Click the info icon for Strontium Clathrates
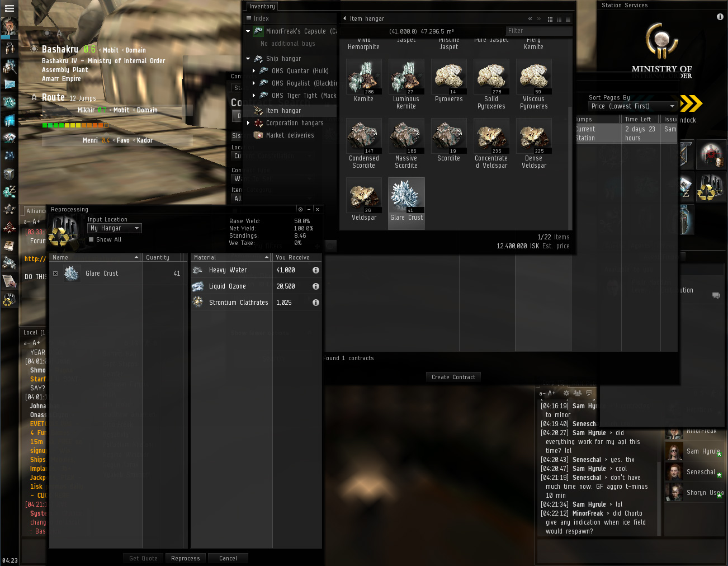Viewport: 728px width, 566px height. tap(316, 303)
